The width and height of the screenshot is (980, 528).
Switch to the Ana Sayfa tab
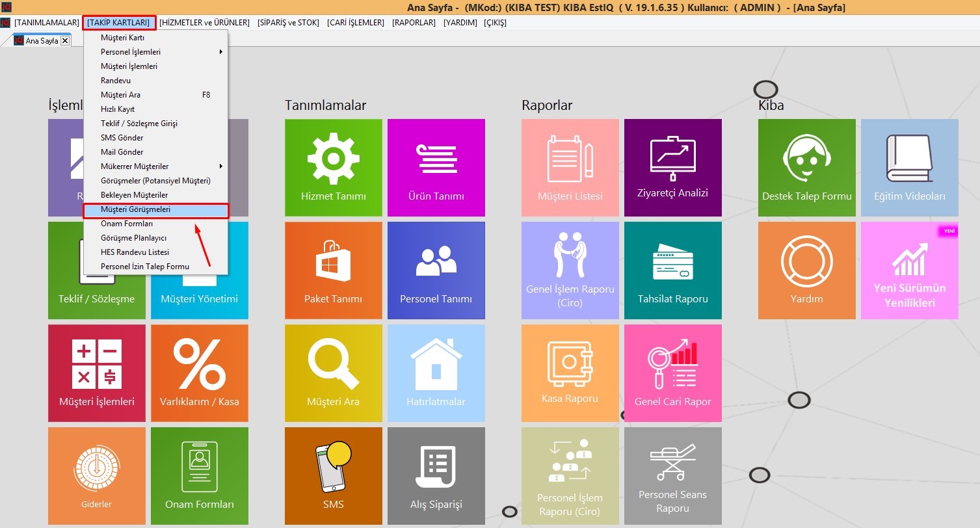coord(41,41)
